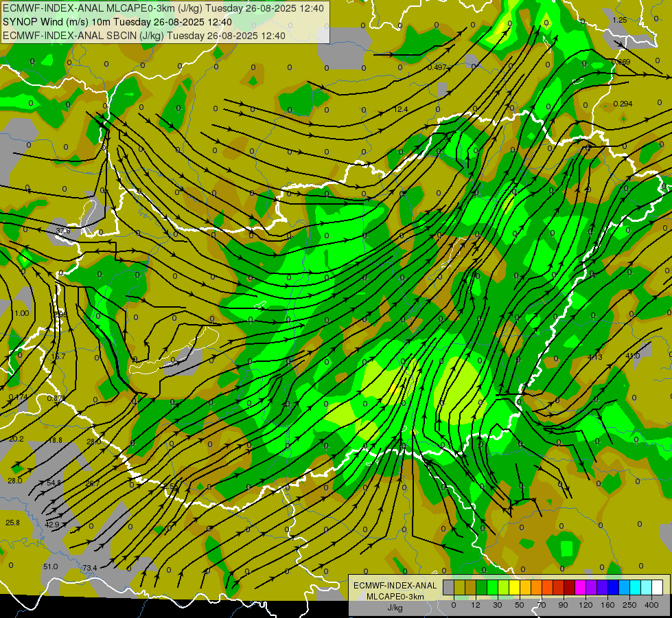Image resolution: width=672 pixels, height=618 pixels.
Task: Click the map value 26.7
Action: [x=92, y=483]
